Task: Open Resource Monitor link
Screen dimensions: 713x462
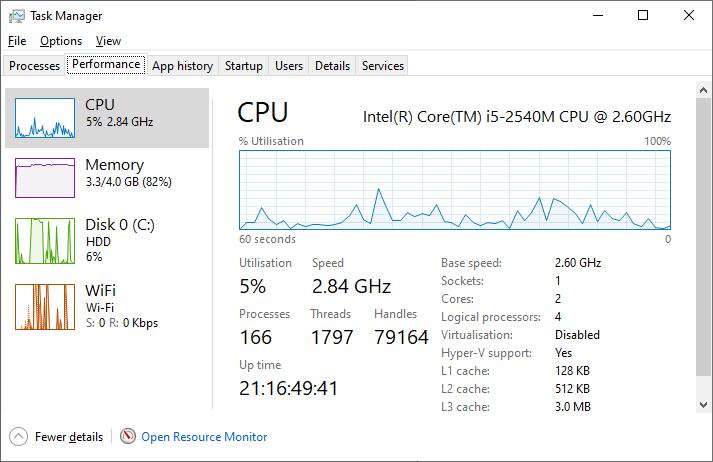Action: coord(204,437)
